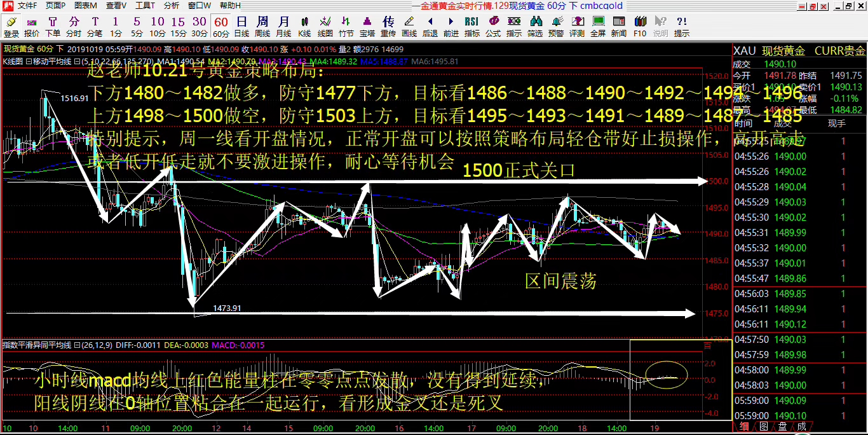This screenshot has width=868, height=435.
Task: Select the 画线 drawing line tool
Action: click(x=409, y=27)
